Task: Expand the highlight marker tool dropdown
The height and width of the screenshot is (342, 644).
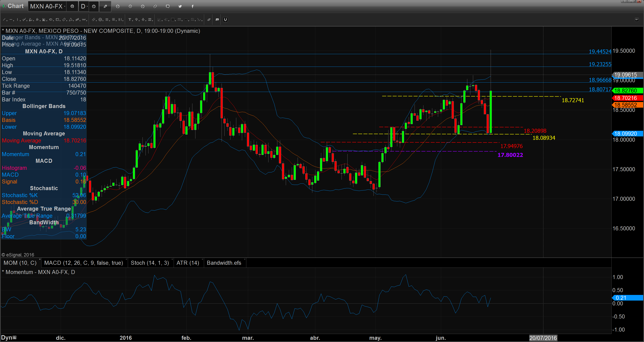Action: [x=153, y=21]
